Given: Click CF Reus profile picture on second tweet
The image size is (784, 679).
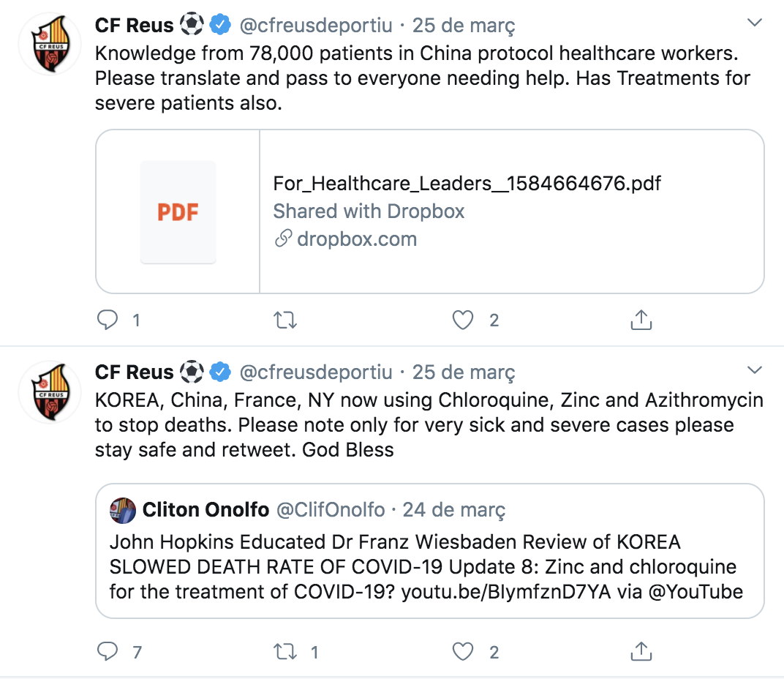Looking at the screenshot, I should tap(50, 391).
